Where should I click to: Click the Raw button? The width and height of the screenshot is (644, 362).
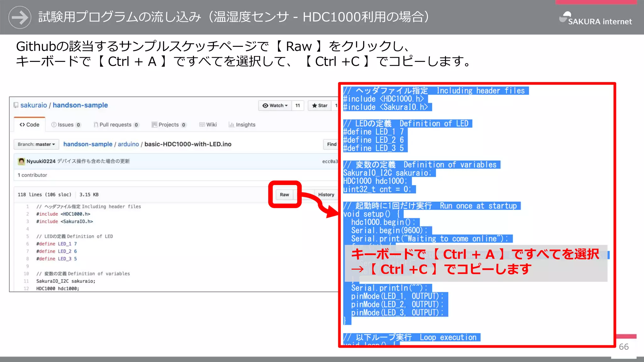(x=284, y=195)
